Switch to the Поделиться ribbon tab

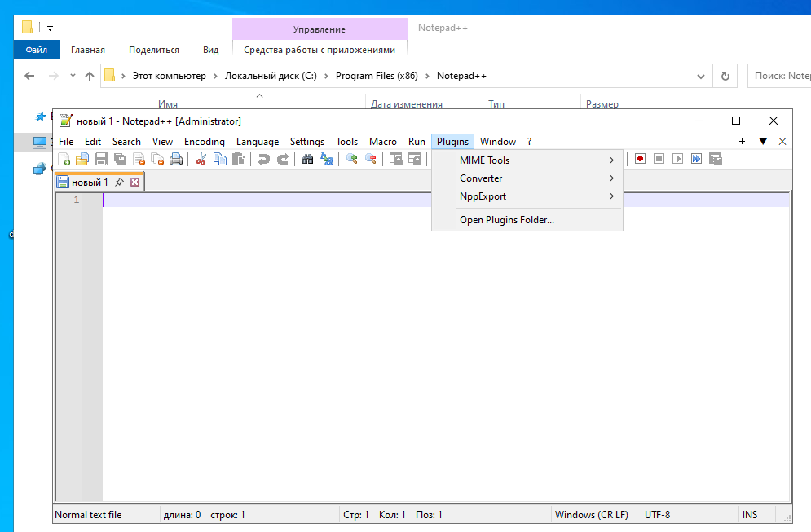point(154,50)
